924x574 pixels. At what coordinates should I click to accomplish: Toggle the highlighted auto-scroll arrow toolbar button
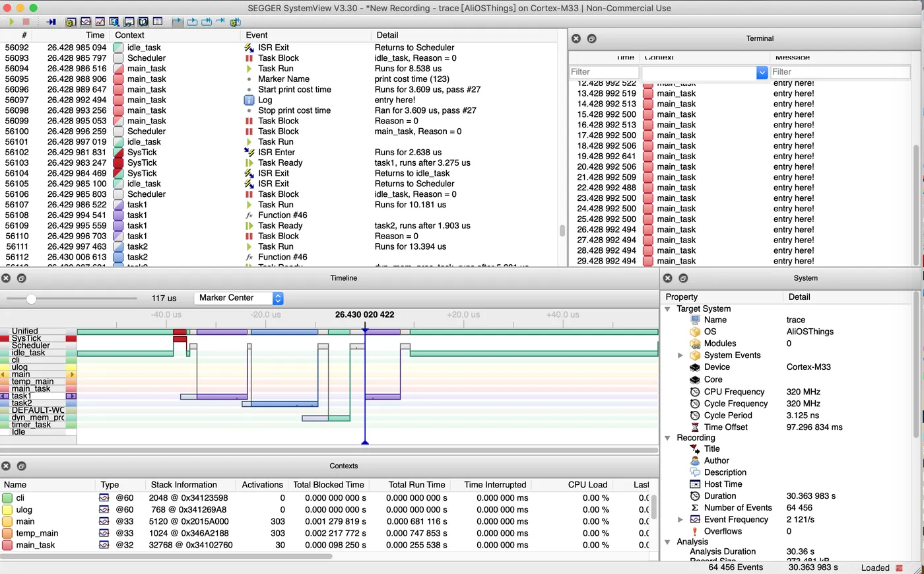177,22
